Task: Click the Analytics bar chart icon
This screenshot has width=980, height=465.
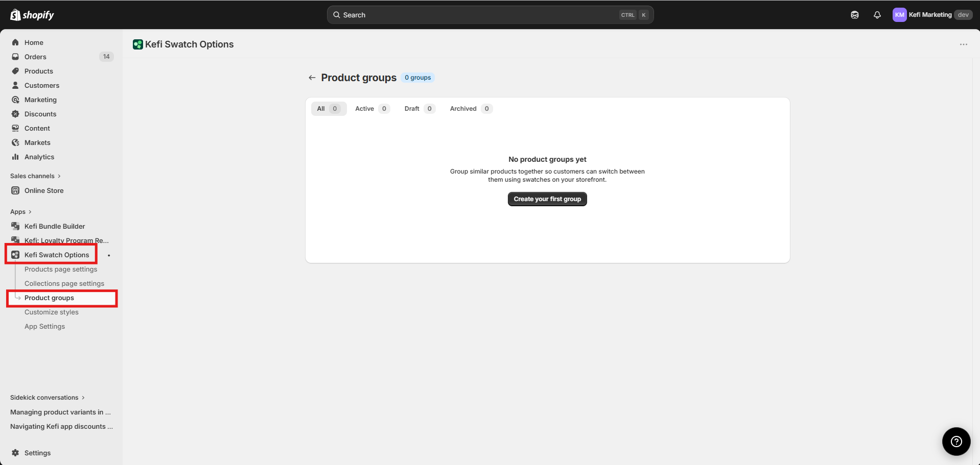Action: pos(15,157)
